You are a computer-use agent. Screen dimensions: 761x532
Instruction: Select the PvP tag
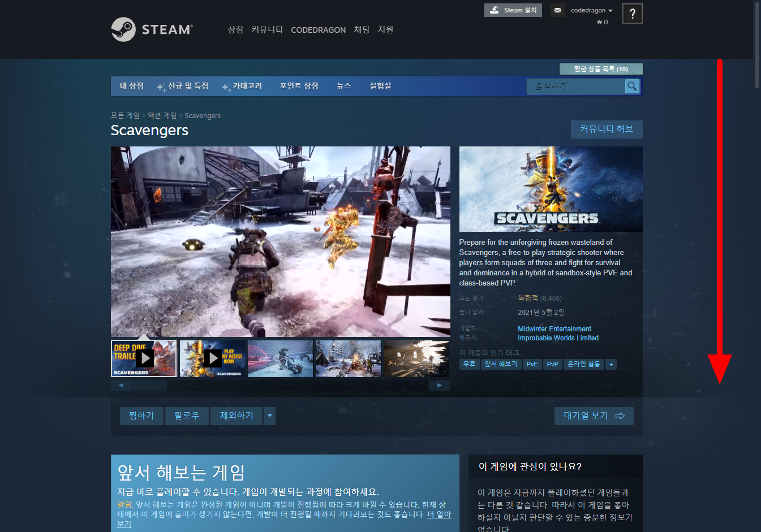553,365
